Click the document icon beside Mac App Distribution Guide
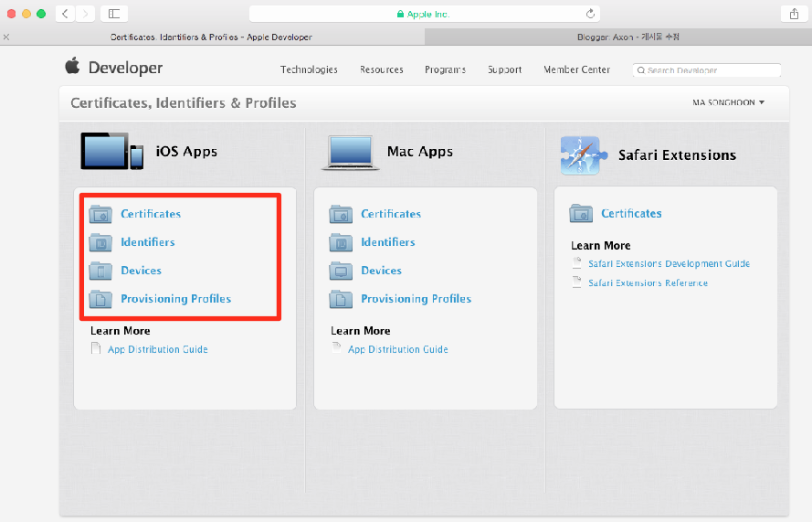This screenshot has height=522, width=812. (x=337, y=347)
